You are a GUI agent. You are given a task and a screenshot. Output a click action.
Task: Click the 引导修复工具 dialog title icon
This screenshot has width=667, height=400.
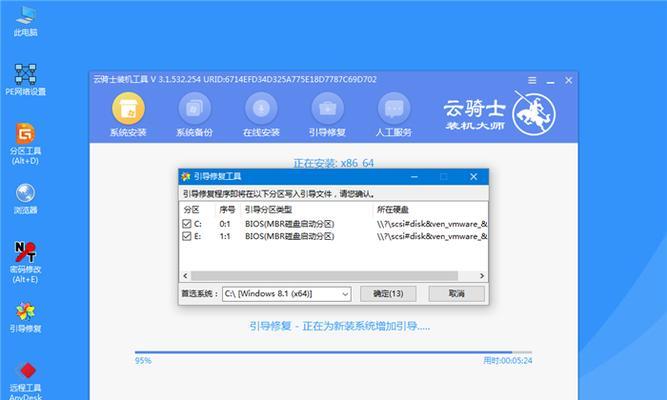point(185,176)
